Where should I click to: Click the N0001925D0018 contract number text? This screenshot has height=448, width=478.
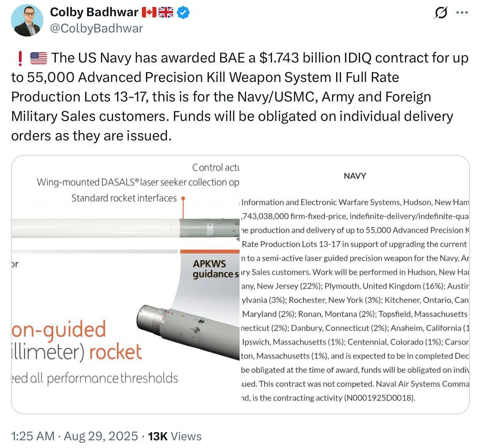pos(379,398)
